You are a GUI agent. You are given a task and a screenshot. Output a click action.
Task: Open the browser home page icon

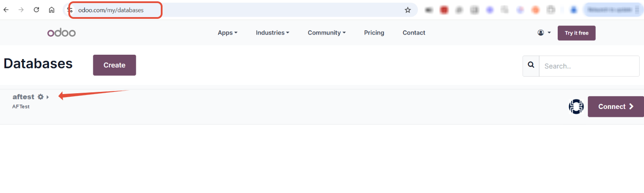[x=52, y=10]
